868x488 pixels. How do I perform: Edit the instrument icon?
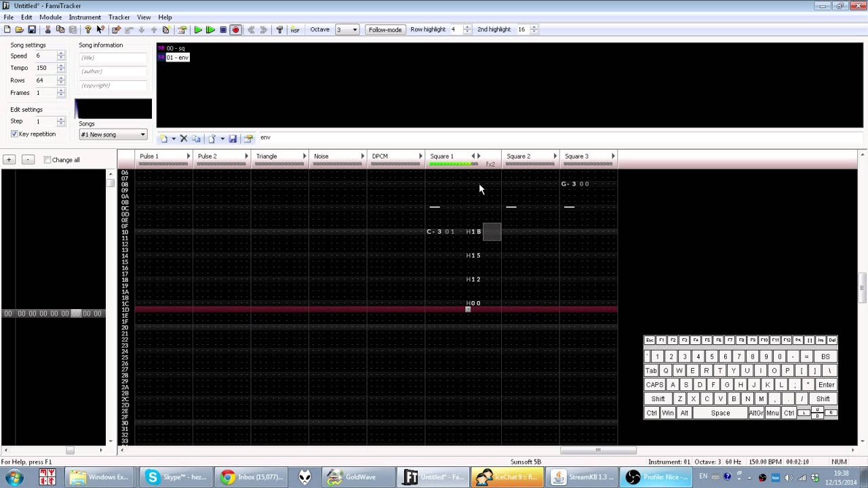coord(248,138)
